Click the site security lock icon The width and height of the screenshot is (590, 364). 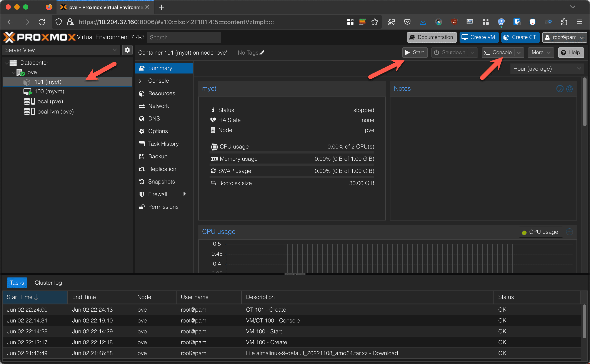[70, 22]
